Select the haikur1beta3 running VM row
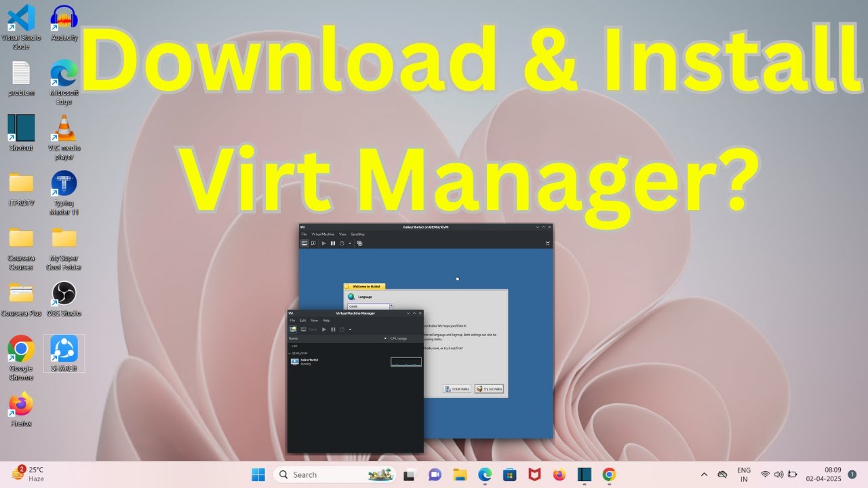Viewport: 868px width, 488px height. tap(355, 362)
